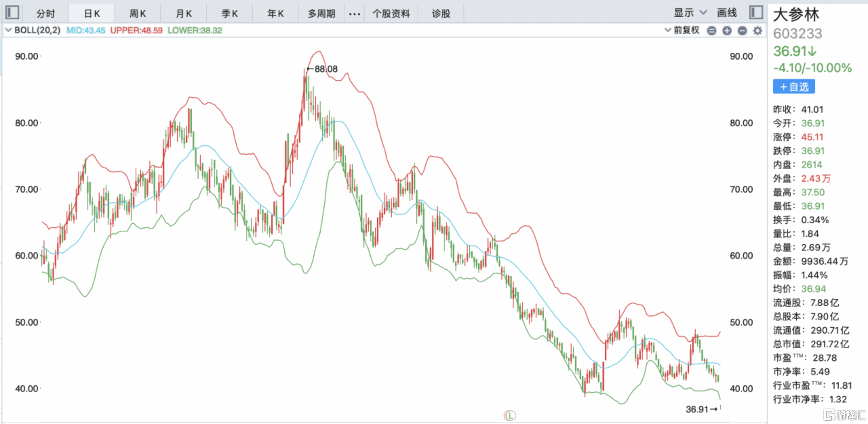Switch to the 周K weekly tab
Viewport: 868px width, 424px height.
137,14
